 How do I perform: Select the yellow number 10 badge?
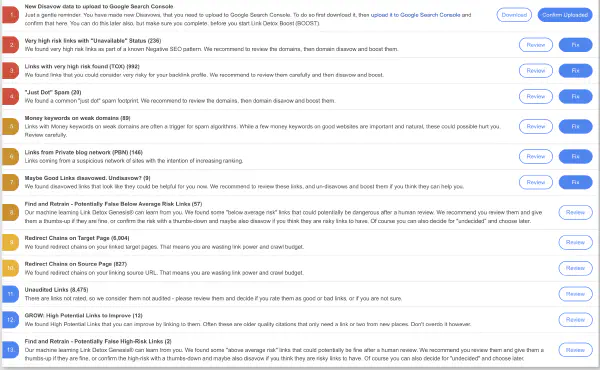click(11, 268)
